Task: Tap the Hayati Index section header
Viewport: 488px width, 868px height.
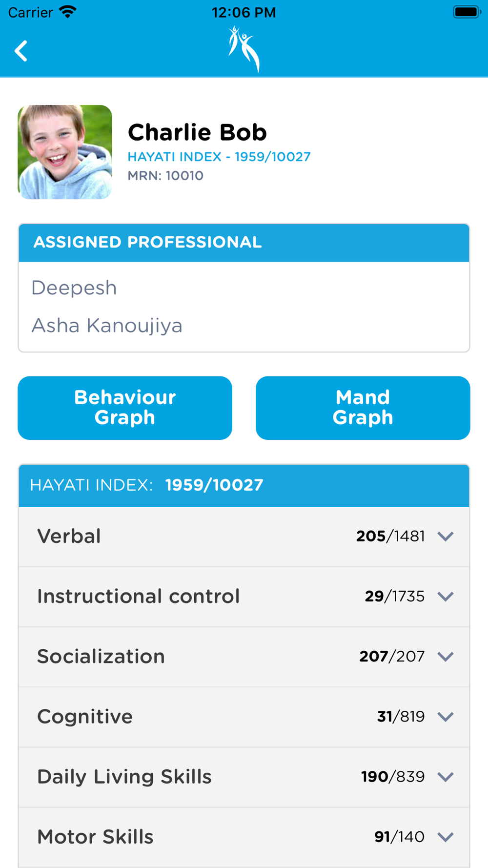Action: pos(244,485)
